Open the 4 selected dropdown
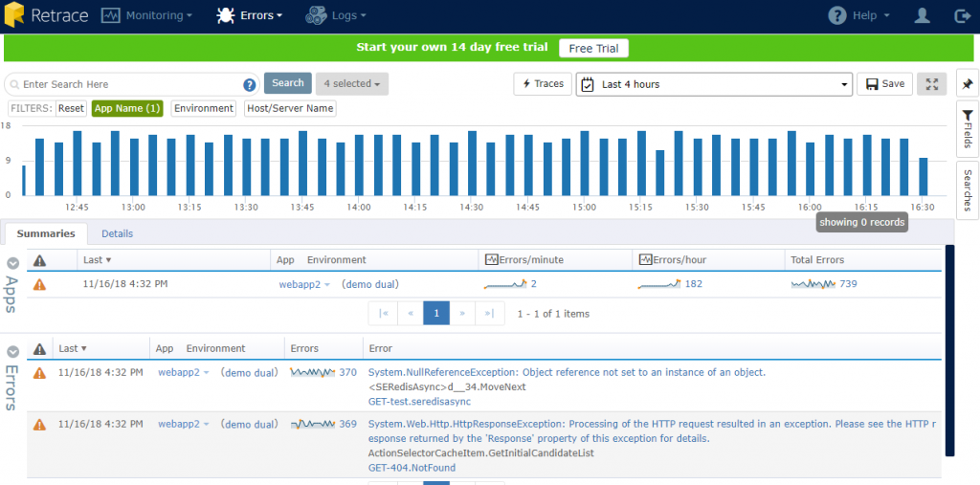980x485 pixels. click(x=352, y=84)
